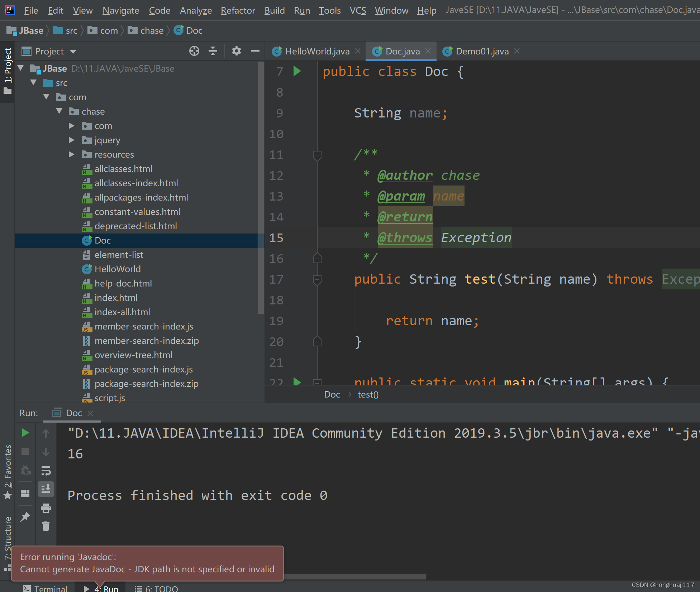700x592 pixels.
Task: Open the Refactor menu
Action: point(238,10)
